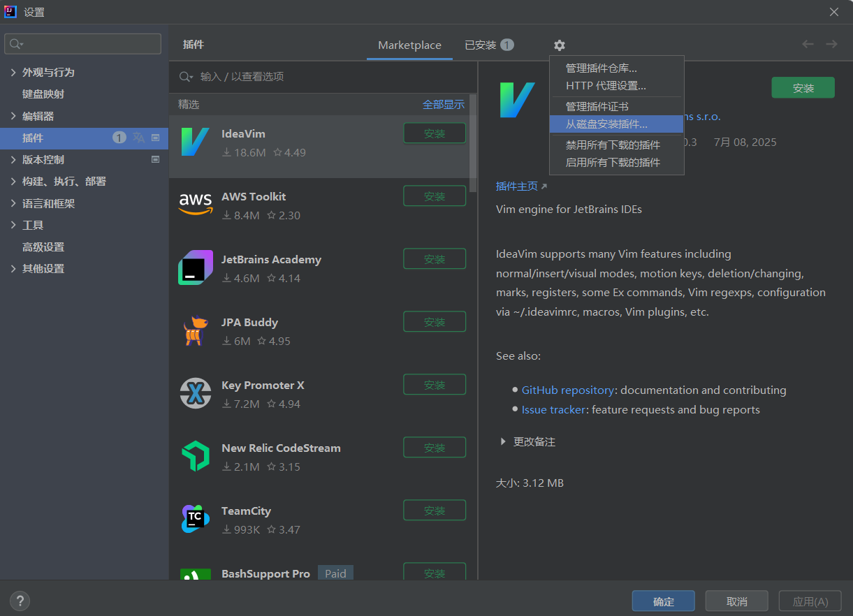Choose 启用所有下载的插件 menu item
853x616 pixels.
click(616, 162)
